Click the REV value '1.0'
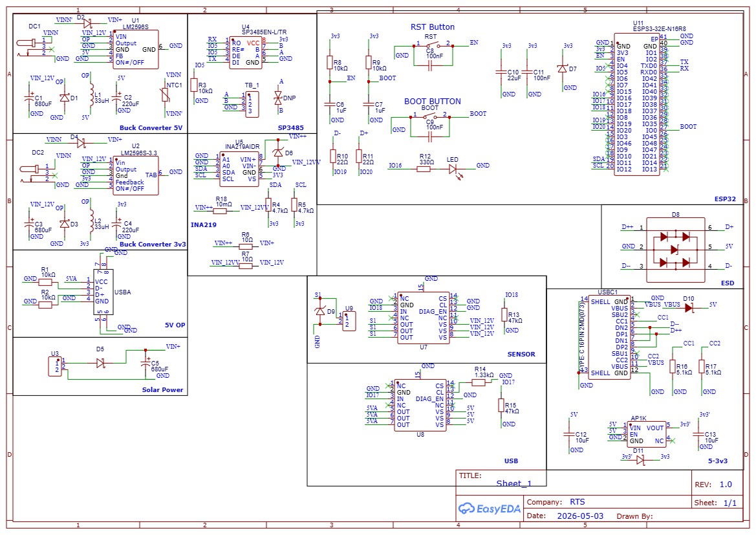Screen dimensions: 756x535 click(x=726, y=485)
